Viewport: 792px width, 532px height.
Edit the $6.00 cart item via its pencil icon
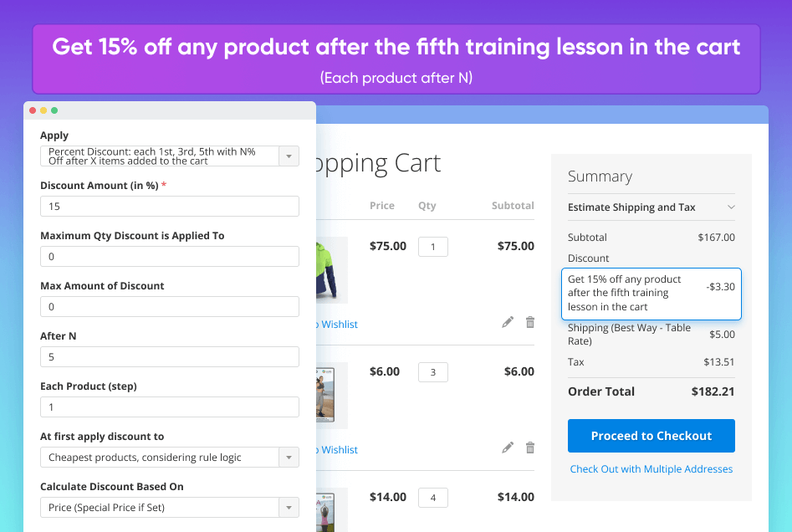click(508, 448)
